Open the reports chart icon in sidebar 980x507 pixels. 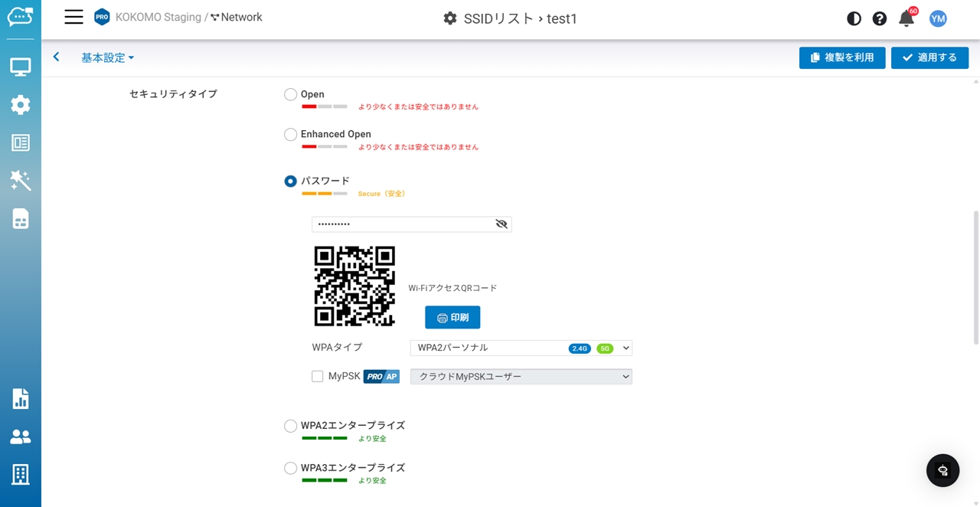(21, 398)
